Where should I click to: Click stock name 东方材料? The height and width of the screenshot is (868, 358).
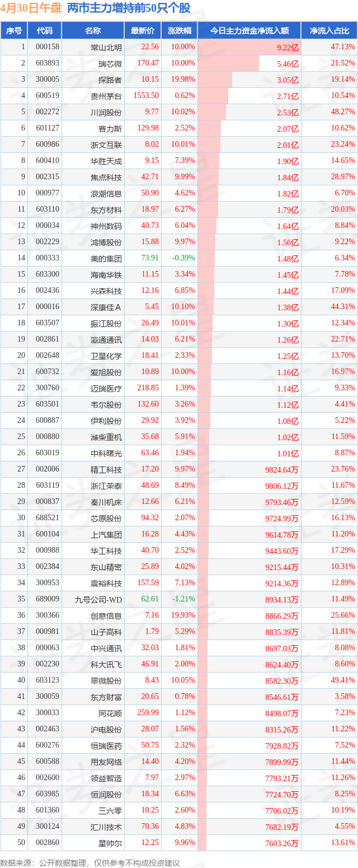[x=106, y=209]
